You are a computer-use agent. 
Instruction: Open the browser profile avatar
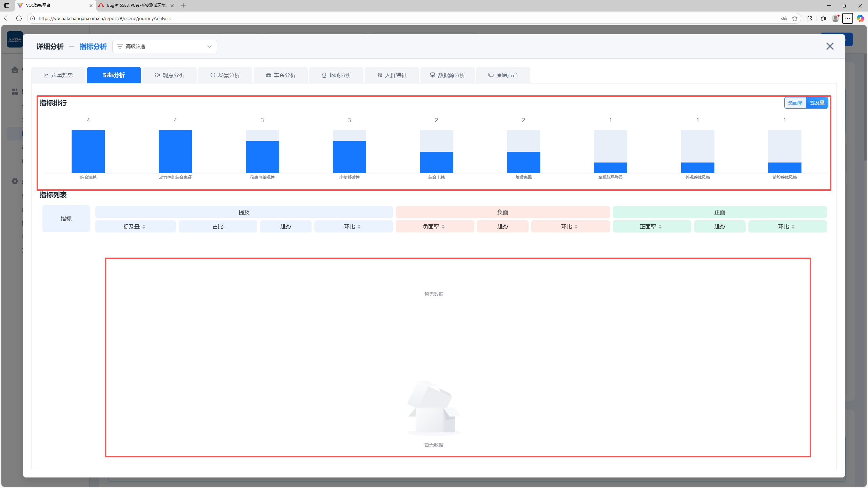(835, 18)
